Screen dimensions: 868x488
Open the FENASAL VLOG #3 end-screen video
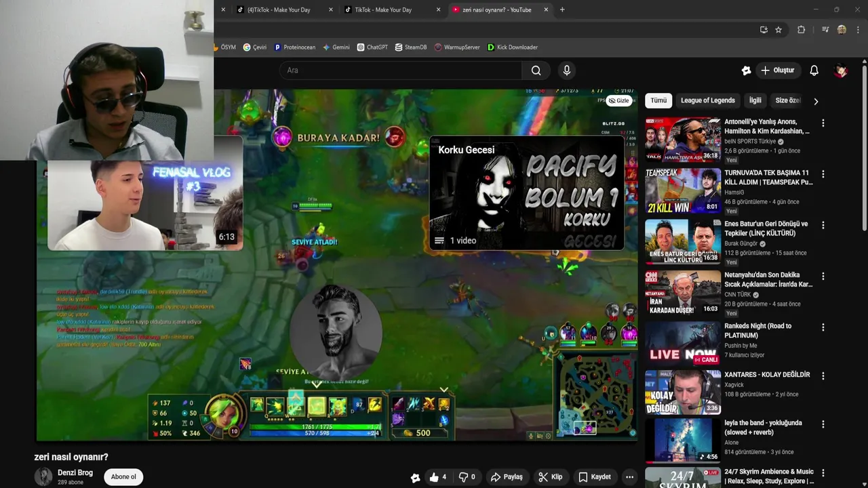coord(145,205)
